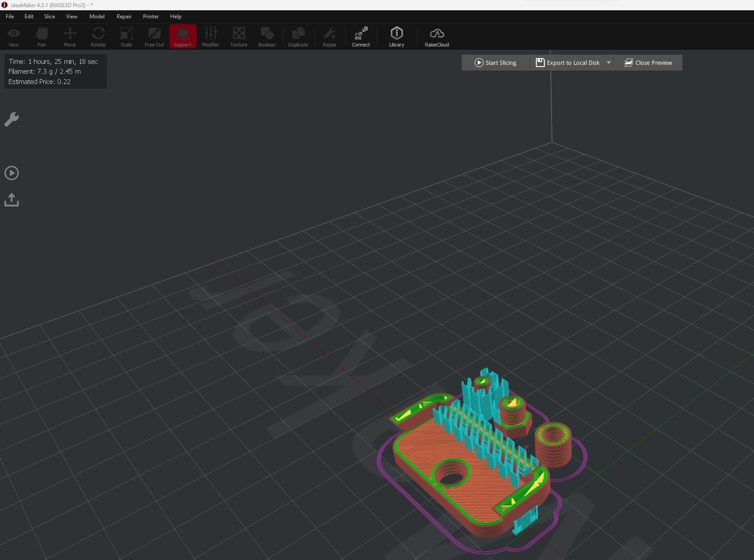Select the Texture tool

tap(239, 37)
